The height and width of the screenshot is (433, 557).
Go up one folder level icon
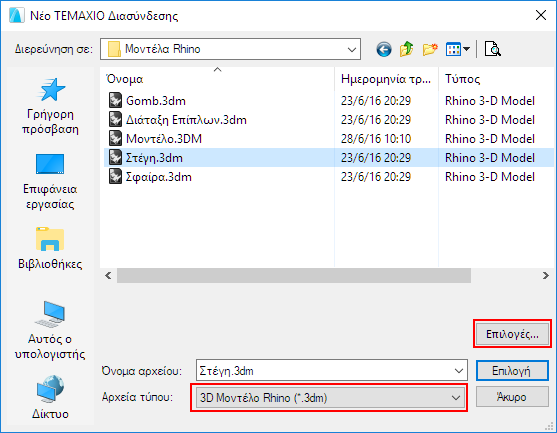point(407,49)
